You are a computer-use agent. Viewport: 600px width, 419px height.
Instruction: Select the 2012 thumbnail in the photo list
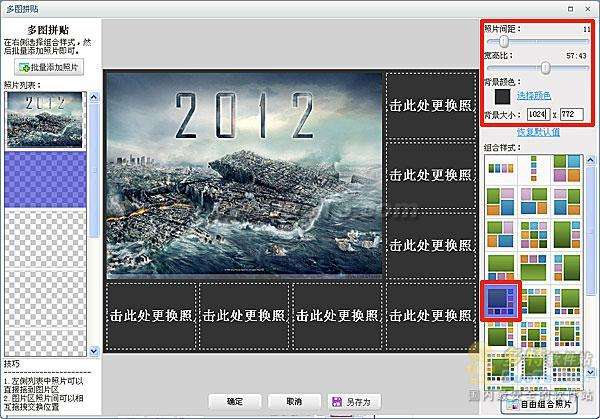click(45, 120)
